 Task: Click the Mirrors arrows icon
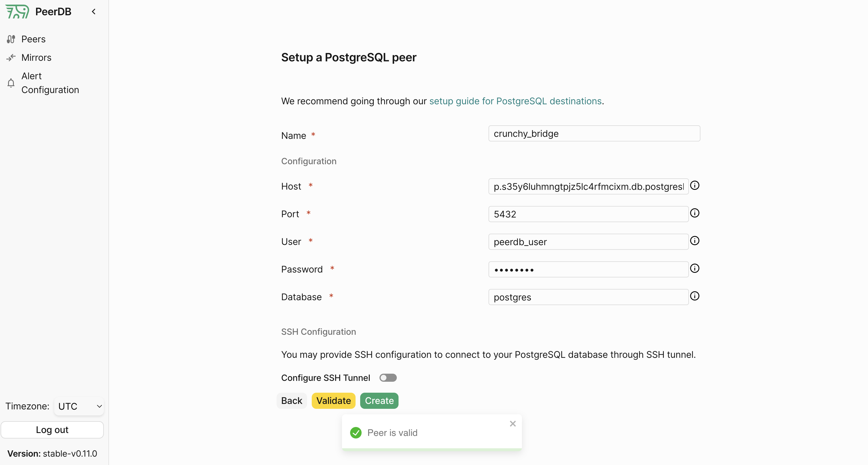pyautogui.click(x=11, y=58)
